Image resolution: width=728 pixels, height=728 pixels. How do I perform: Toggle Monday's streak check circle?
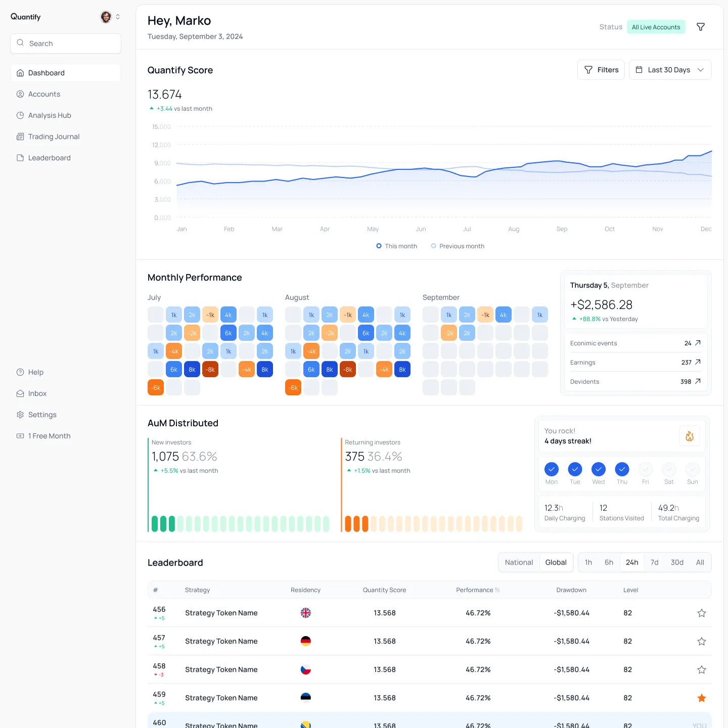(x=551, y=469)
